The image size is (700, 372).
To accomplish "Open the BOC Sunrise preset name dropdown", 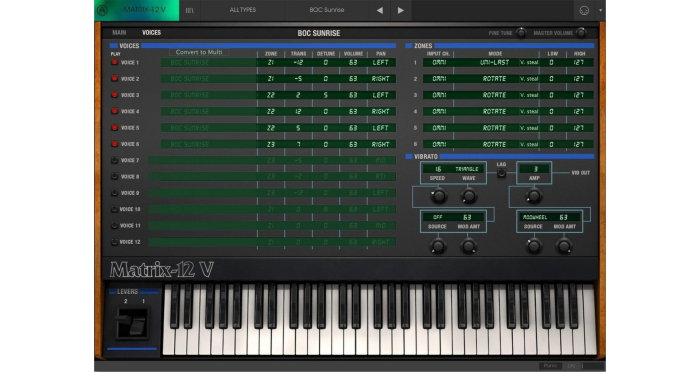I will (326, 10).
